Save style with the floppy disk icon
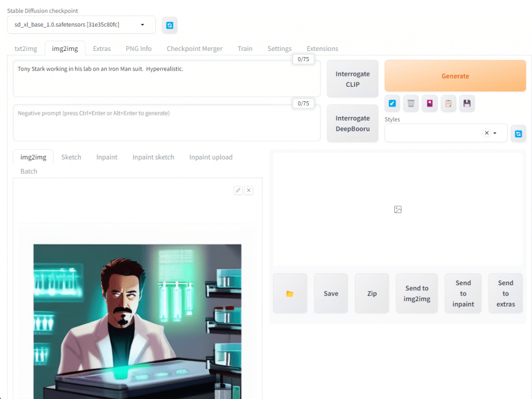Viewport: 532px width, 399px height. (x=467, y=103)
